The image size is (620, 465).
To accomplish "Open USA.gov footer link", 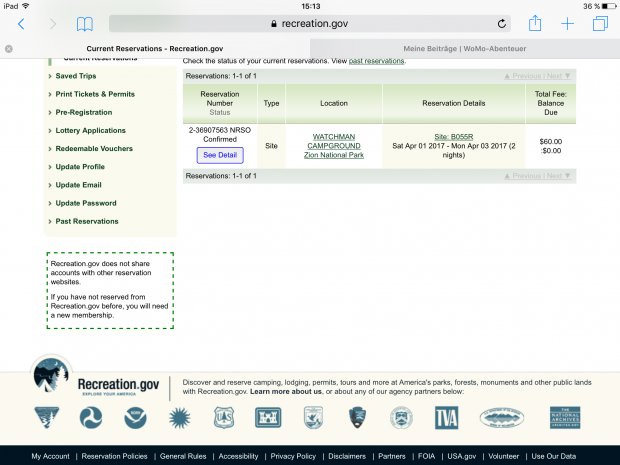I will [461, 456].
